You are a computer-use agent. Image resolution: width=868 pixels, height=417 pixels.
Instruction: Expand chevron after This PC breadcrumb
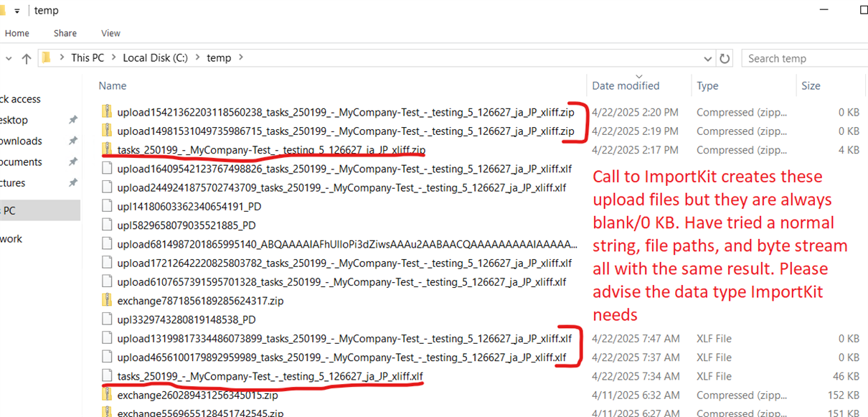click(x=113, y=57)
